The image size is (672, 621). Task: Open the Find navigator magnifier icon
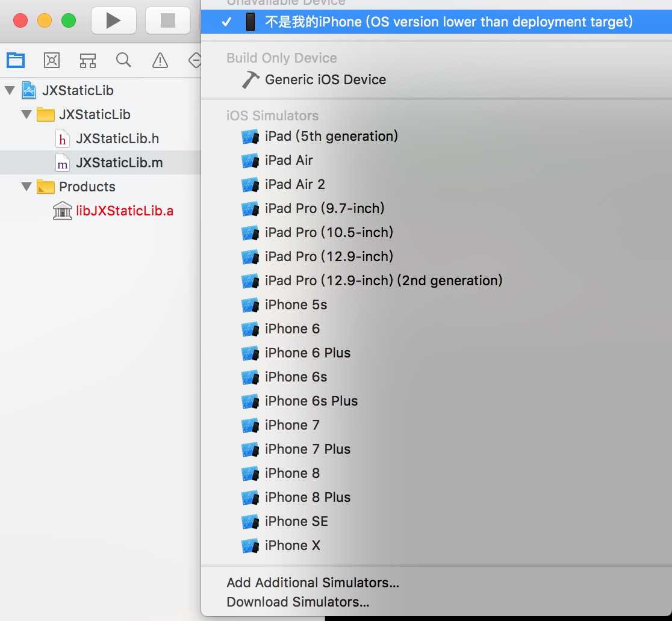point(123,60)
